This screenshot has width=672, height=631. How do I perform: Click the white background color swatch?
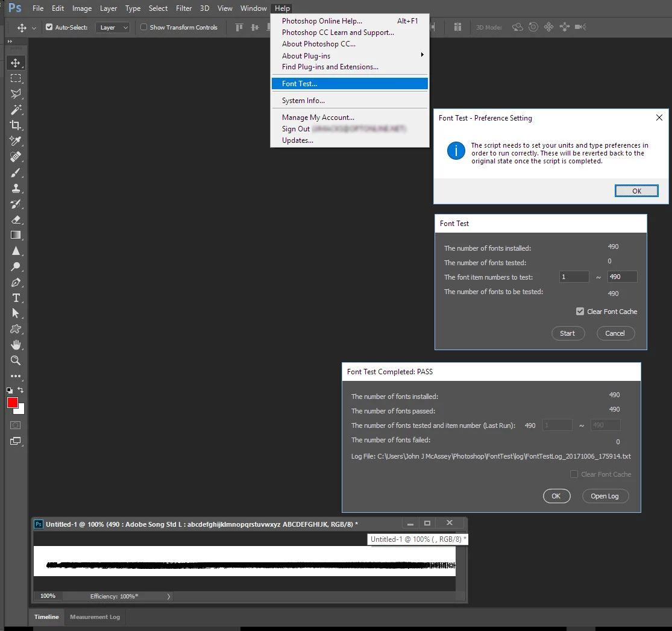click(x=20, y=410)
